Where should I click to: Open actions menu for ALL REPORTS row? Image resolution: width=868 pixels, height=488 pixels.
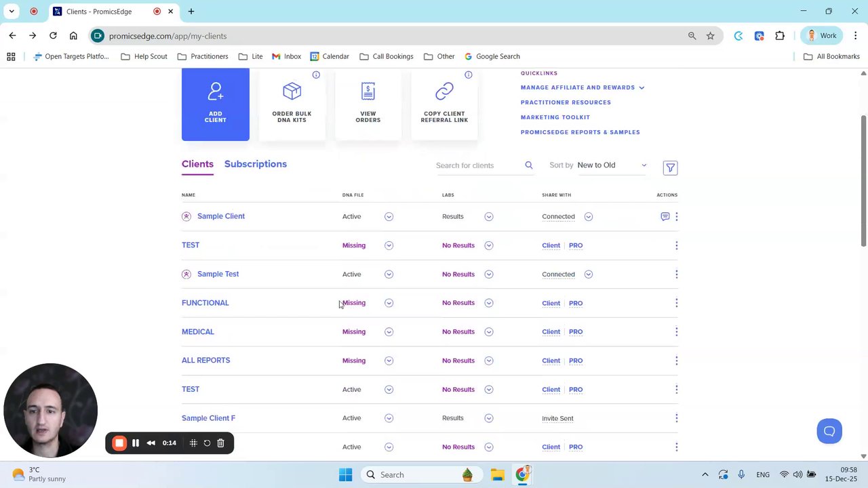676,361
